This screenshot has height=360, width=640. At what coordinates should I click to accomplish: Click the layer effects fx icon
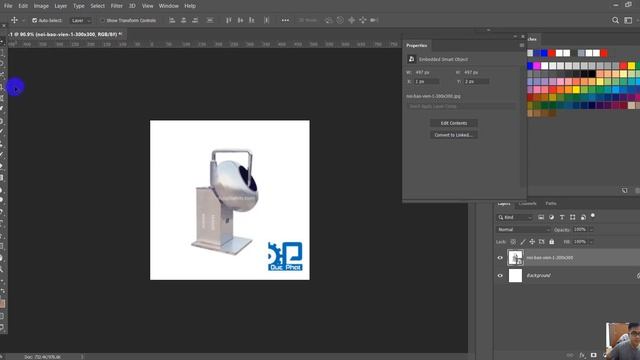pos(582,355)
